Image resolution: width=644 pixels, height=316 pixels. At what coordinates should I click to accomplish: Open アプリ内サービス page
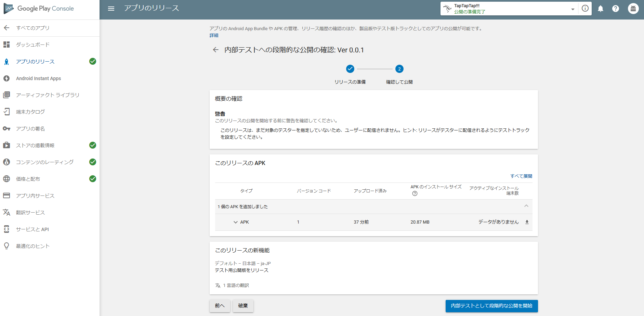(x=35, y=196)
